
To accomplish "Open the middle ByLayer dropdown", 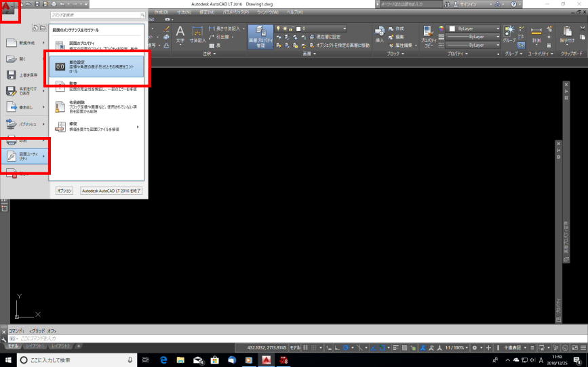I will pyautogui.click(x=474, y=37).
